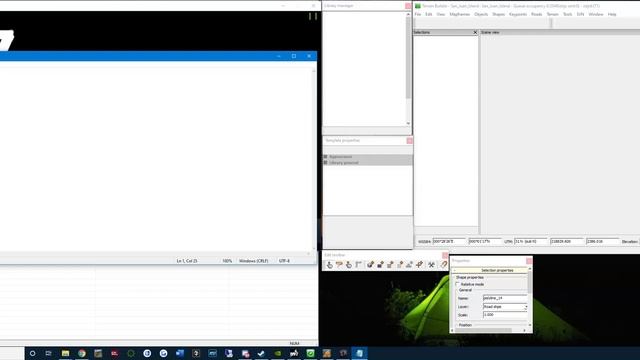Click '100%' zoom in Notepad status bar
This screenshot has height=360, width=640.
point(227,261)
